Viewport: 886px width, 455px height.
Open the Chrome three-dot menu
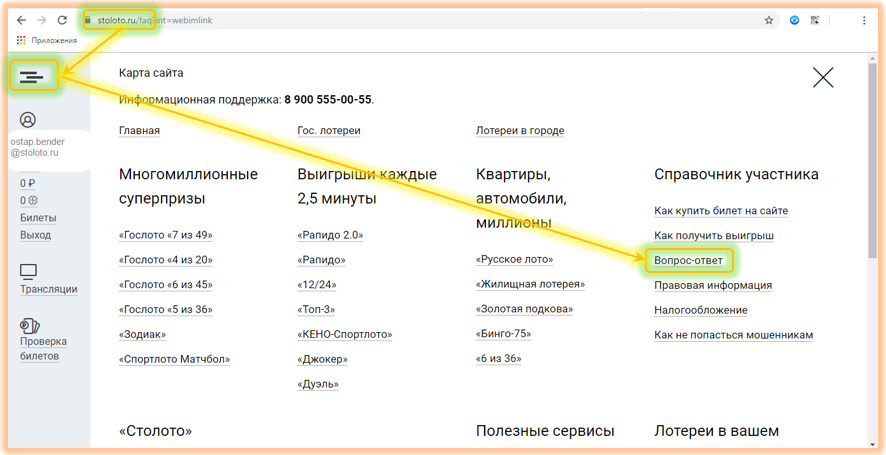pyautogui.click(x=865, y=20)
